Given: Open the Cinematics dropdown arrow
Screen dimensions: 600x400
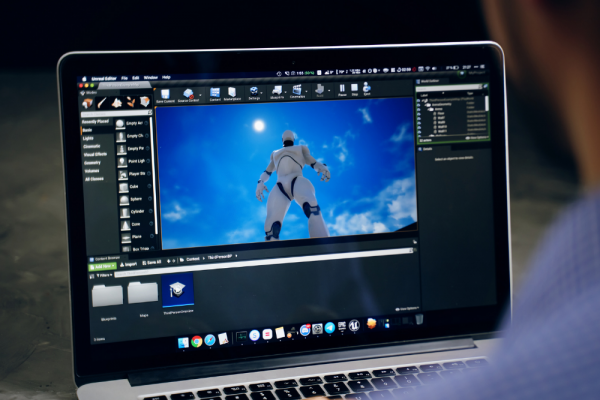Looking at the screenshot, I should tap(307, 91).
